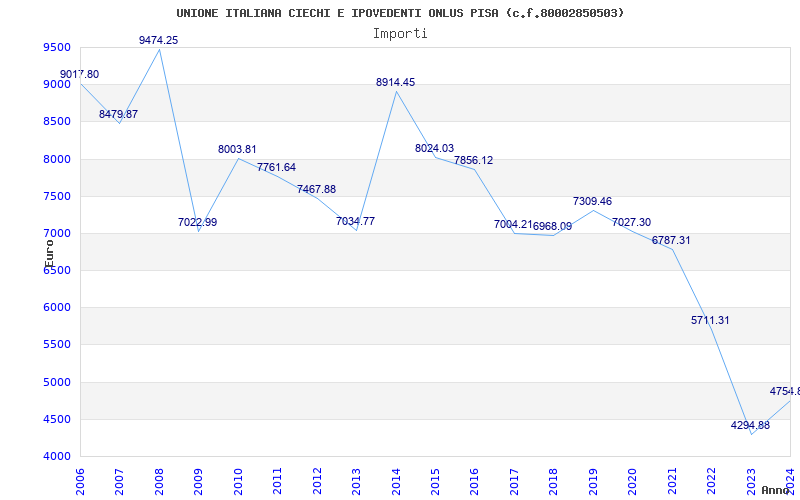Click the x-axis year 2006
The image size is (800, 500).
80,481
